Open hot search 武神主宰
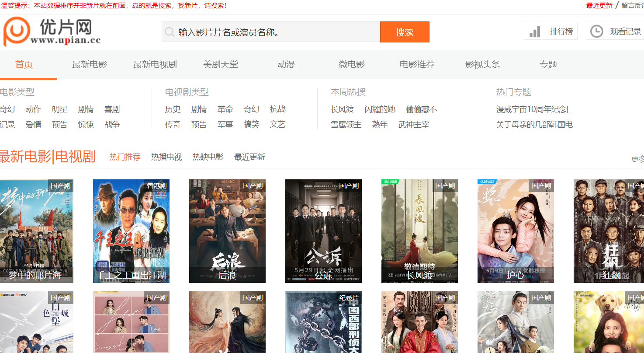Image resolution: width=644 pixels, height=353 pixels. (x=414, y=125)
